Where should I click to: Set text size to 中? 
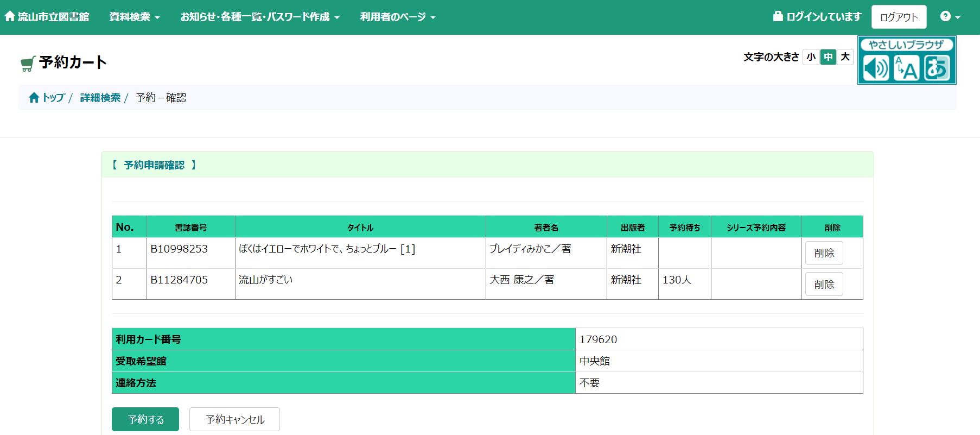[828, 56]
